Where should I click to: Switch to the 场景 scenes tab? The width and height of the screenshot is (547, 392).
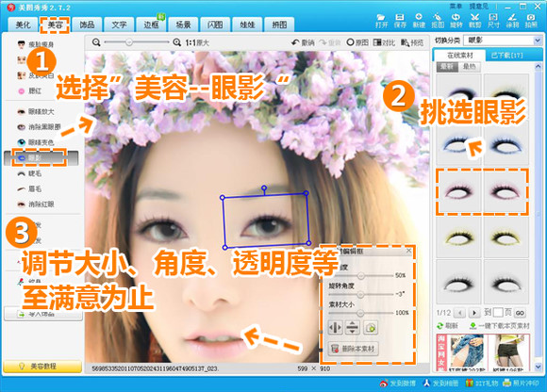point(184,24)
